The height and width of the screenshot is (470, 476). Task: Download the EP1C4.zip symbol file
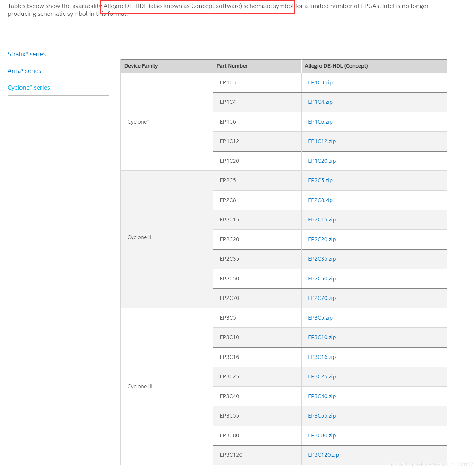320,102
